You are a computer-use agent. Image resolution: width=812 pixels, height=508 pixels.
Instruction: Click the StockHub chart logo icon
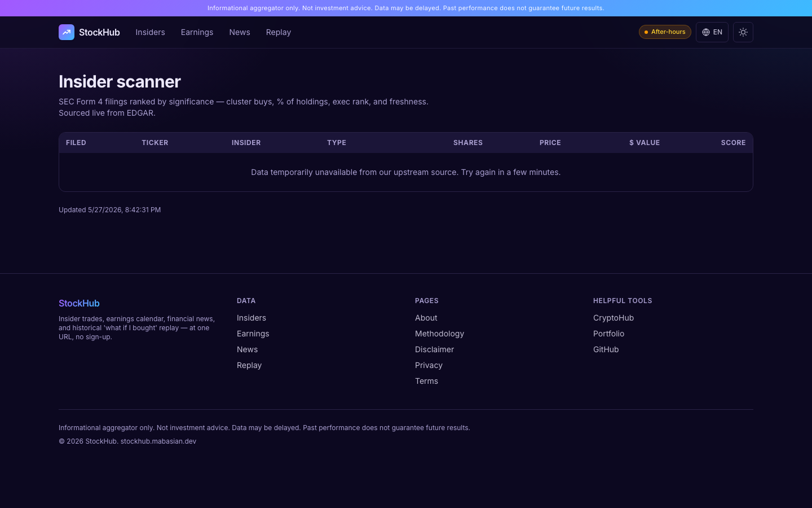point(67,32)
